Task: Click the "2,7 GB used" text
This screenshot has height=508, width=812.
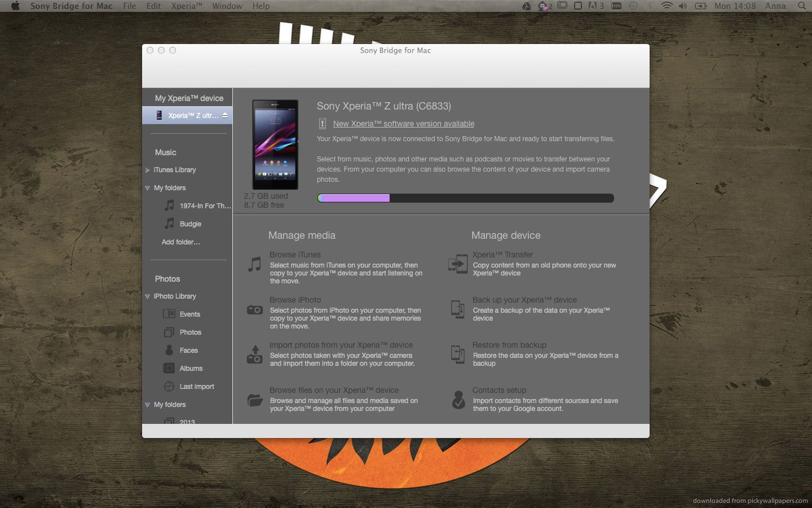Action: pyautogui.click(x=266, y=196)
